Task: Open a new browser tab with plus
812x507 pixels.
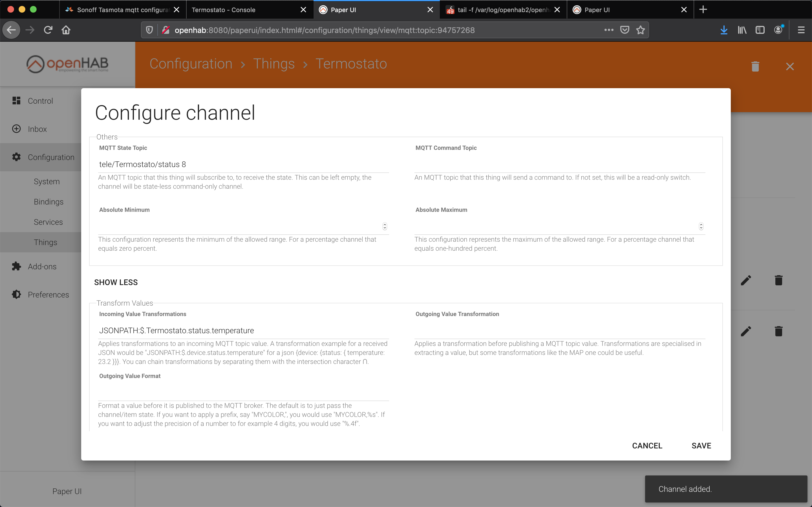Action: [x=703, y=9]
